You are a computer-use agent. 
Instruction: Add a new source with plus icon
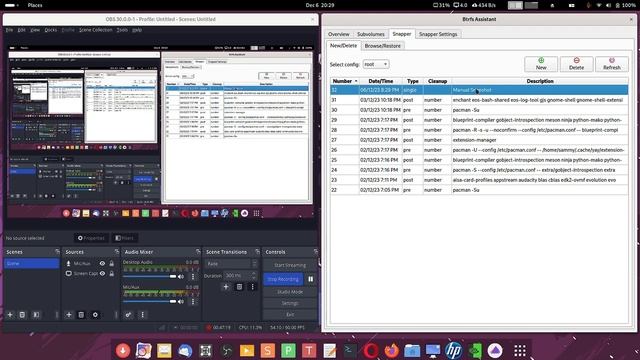coord(69,315)
